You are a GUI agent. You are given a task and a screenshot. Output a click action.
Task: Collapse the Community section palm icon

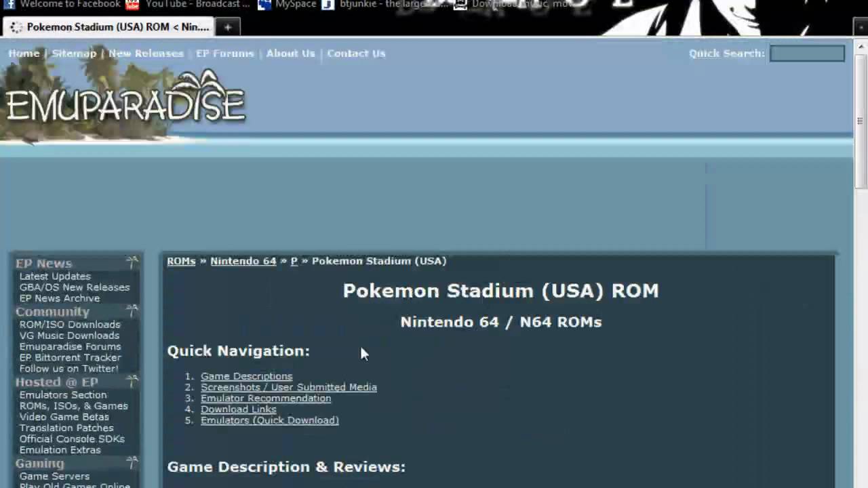(132, 310)
